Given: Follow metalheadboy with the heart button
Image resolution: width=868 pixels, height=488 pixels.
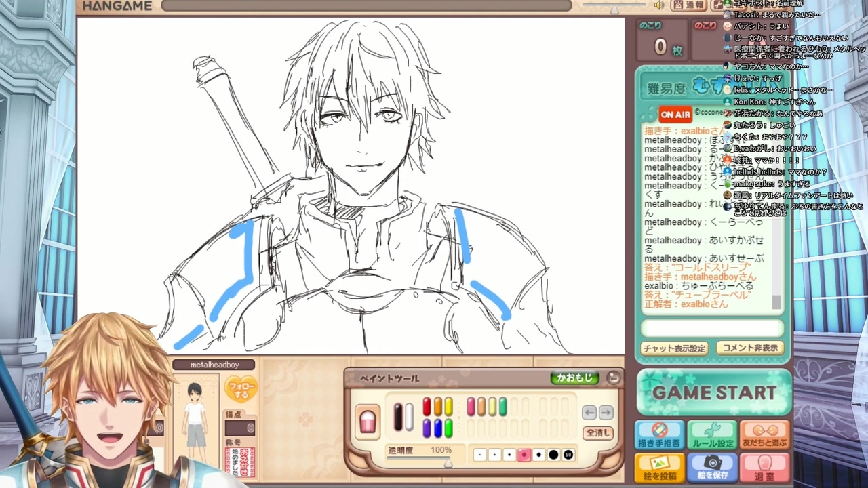Looking at the screenshot, I should click(x=241, y=389).
